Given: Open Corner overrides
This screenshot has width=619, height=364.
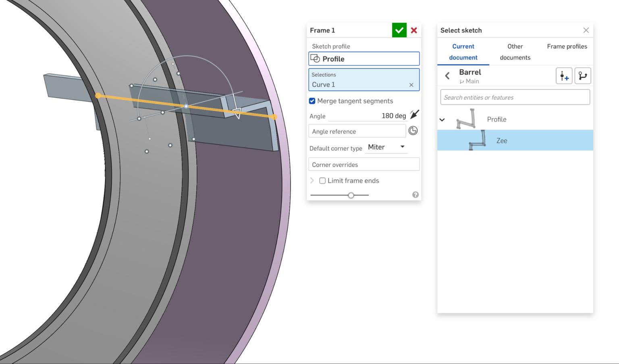Looking at the screenshot, I should coord(363,164).
